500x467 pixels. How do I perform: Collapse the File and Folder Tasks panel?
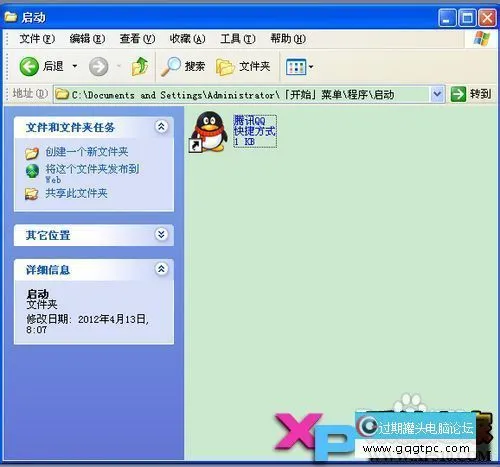pos(161,127)
